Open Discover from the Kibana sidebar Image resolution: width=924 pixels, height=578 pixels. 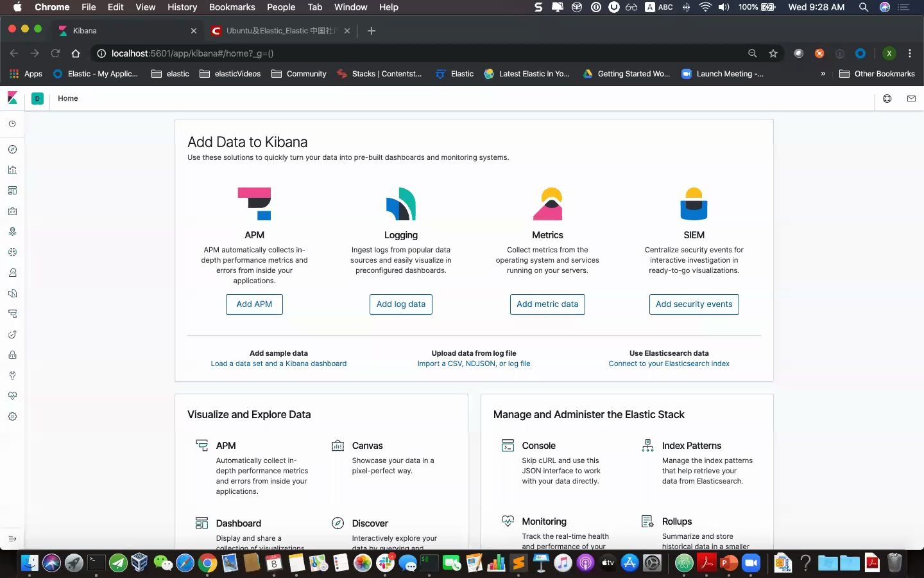(x=12, y=150)
